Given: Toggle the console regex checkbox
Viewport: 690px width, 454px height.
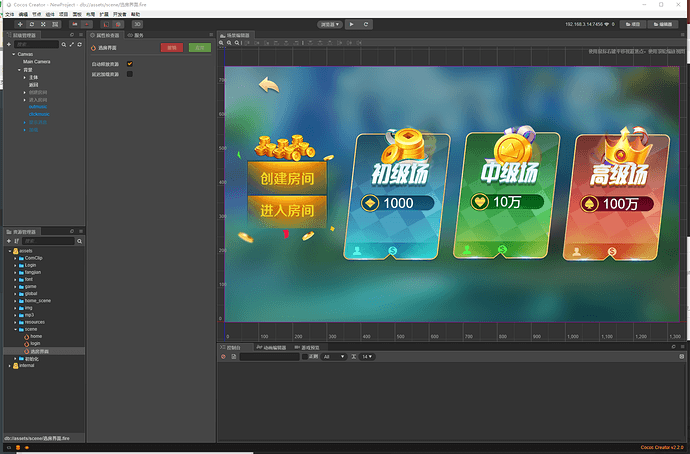Looking at the screenshot, I should click(x=305, y=357).
